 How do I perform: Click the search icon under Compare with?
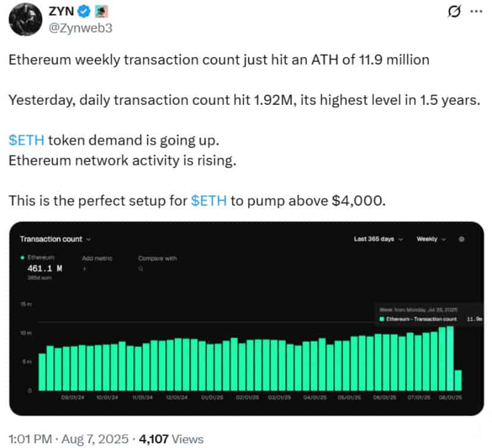click(x=141, y=269)
